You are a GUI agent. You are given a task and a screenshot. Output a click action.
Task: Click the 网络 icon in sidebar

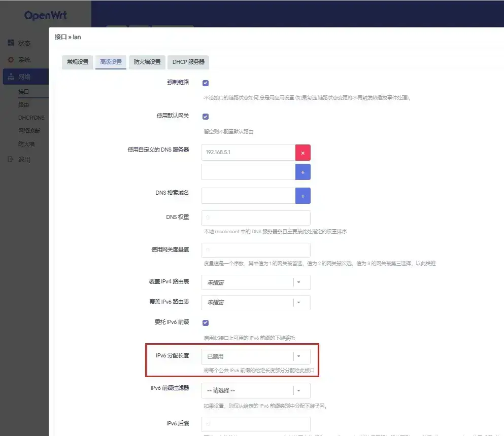point(11,77)
